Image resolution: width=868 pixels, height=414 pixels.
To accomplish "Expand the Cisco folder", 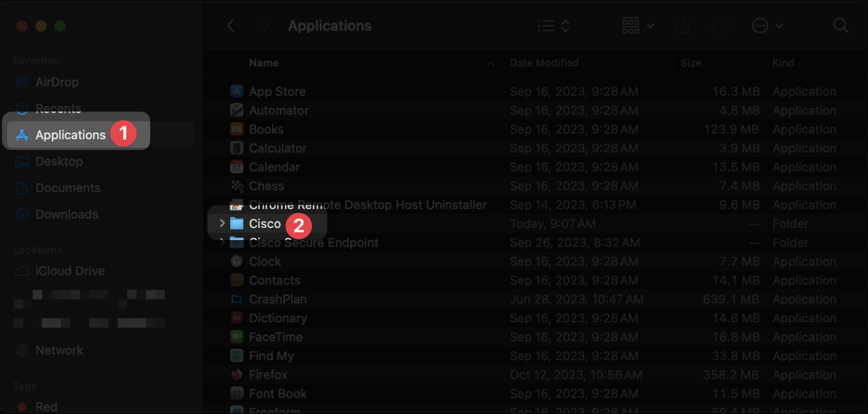I will tap(222, 223).
